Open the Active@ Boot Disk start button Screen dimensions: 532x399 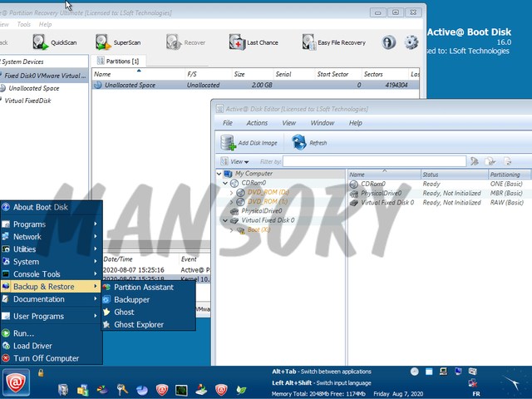tap(14, 383)
